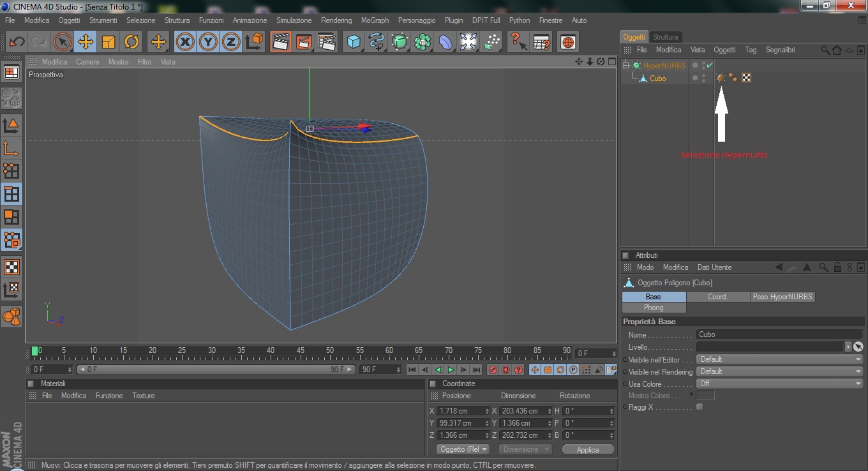Activate the Rotate tool icon

pos(131,42)
